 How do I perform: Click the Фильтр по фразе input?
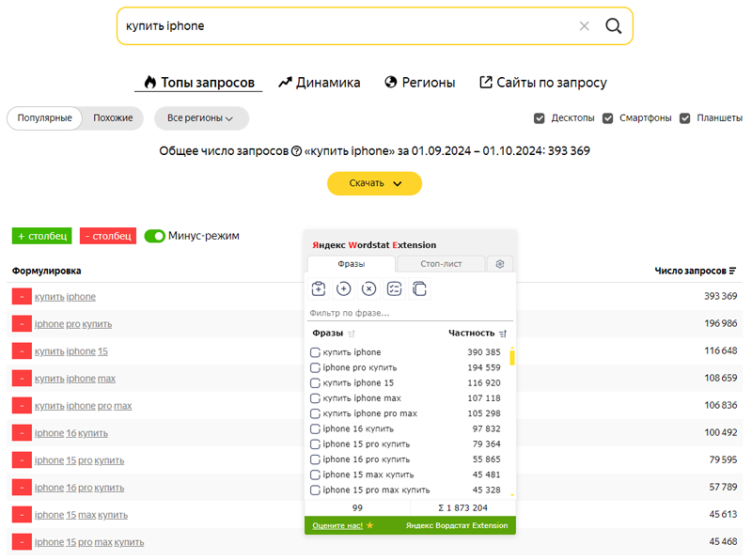point(410,313)
